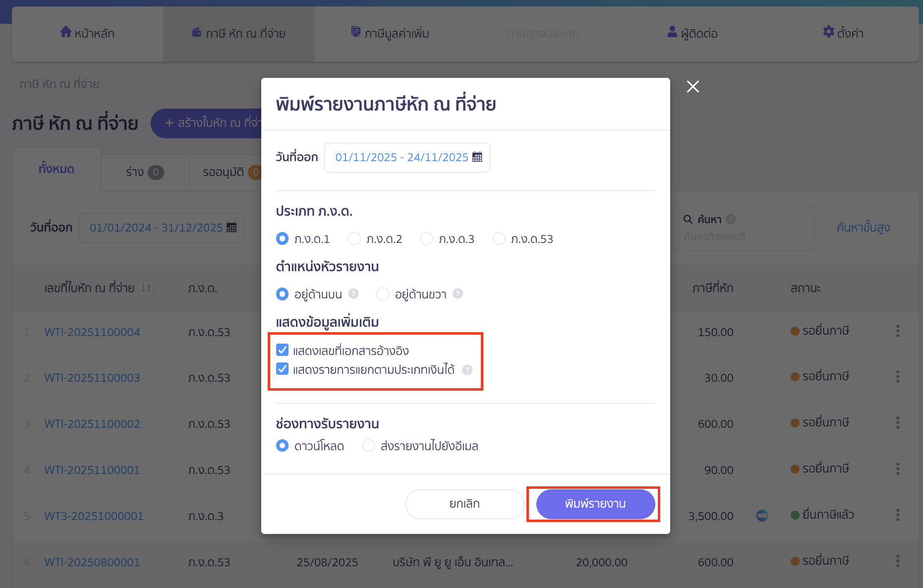
Task: Uncheck แสดงรายการแยกตามประเภทเงินได้ checkbox
Action: pyautogui.click(x=282, y=369)
